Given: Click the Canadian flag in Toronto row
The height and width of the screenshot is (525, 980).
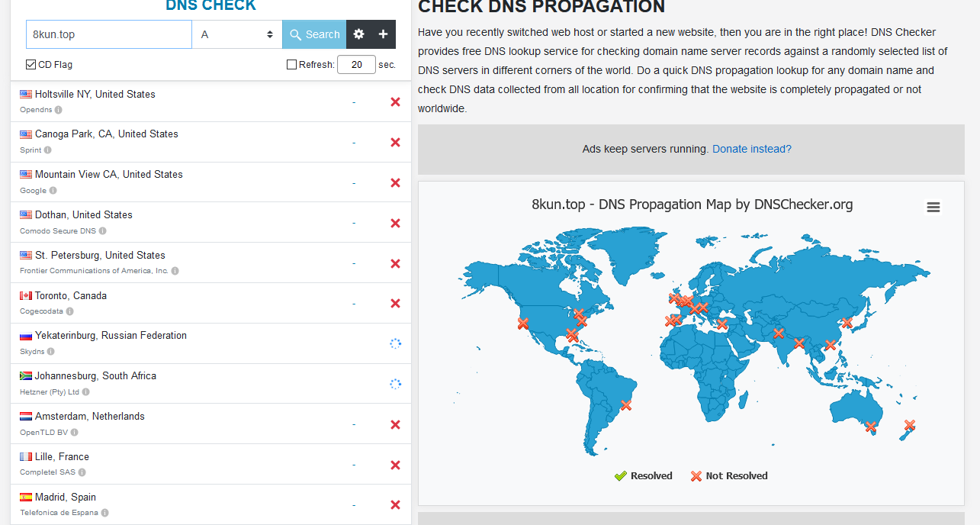Looking at the screenshot, I should click(x=26, y=295).
